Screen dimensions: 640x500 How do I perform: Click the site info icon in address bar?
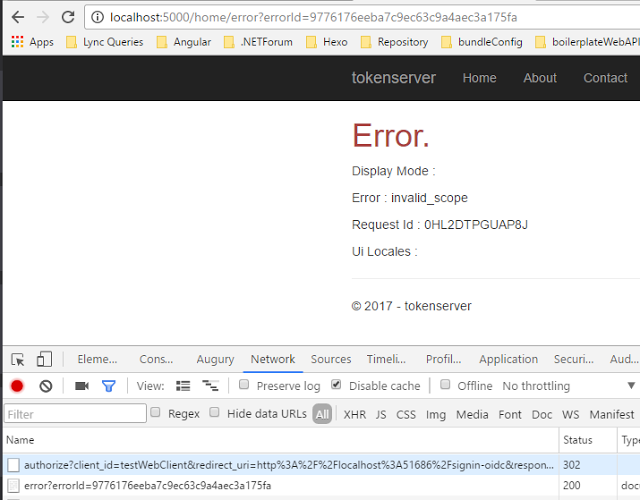tap(97, 17)
